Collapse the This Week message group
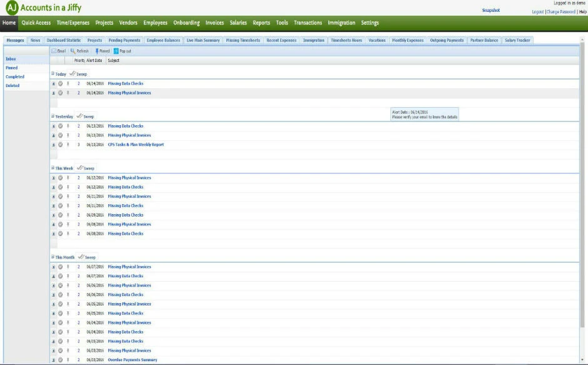The height and width of the screenshot is (365, 588). (x=53, y=168)
